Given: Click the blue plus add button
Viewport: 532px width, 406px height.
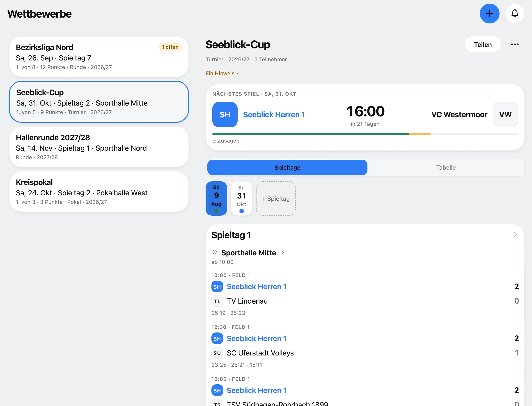Looking at the screenshot, I should coord(489,14).
